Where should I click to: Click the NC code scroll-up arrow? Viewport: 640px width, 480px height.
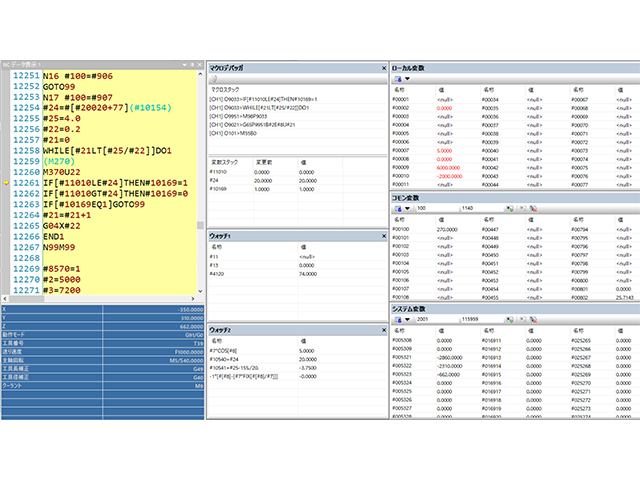point(200,74)
